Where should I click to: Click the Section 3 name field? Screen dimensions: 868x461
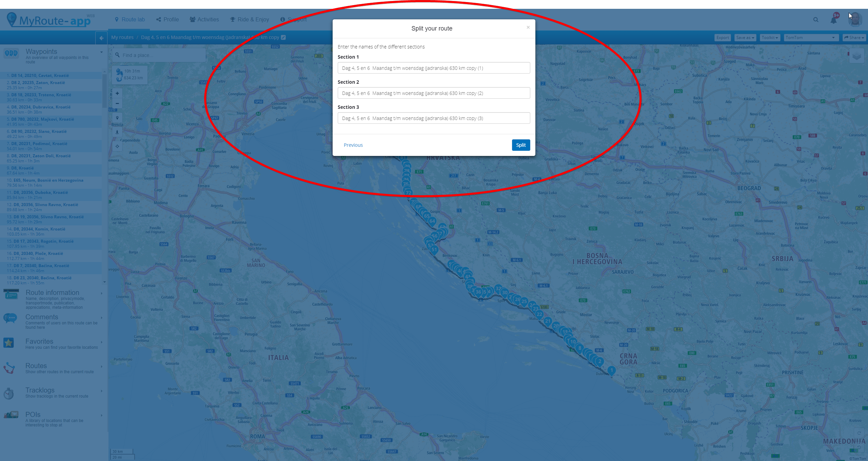[x=434, y=118]
